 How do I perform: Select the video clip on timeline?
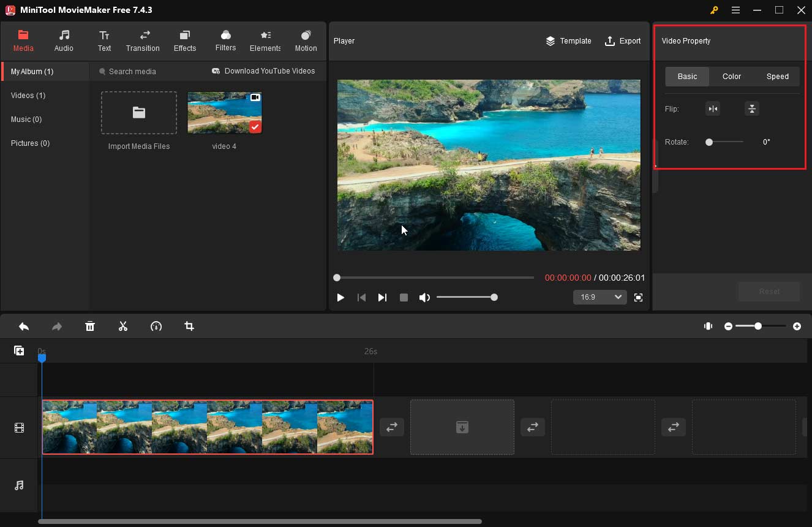(x=208, y=427)
